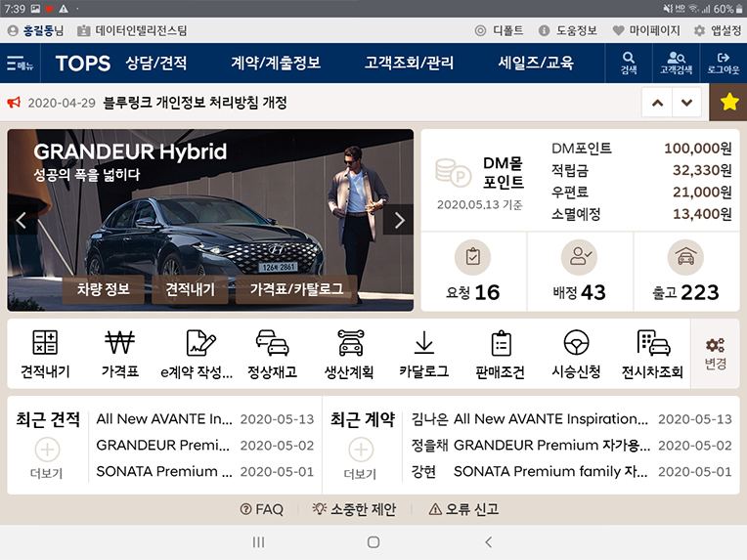This screenshot has width=747, height=560.
Task: Open the 상담/견적 menu
Action: pyautogui.click(x=156, y=63)
